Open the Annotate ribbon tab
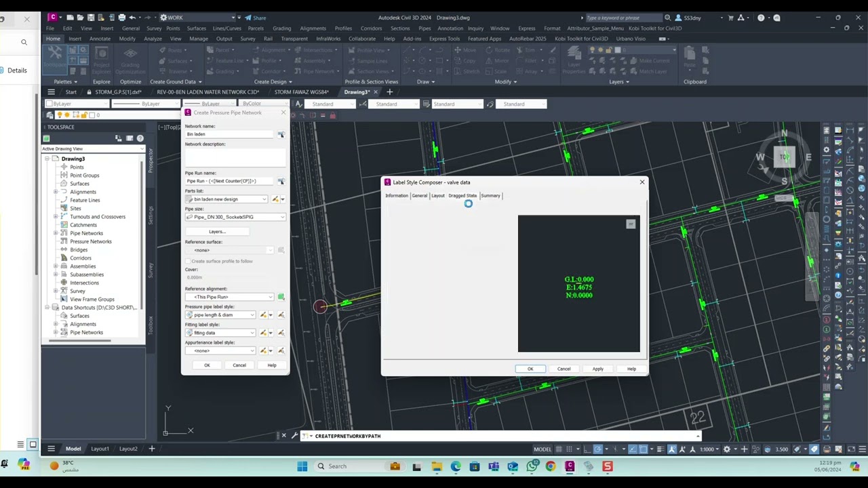 click(100, 39)
